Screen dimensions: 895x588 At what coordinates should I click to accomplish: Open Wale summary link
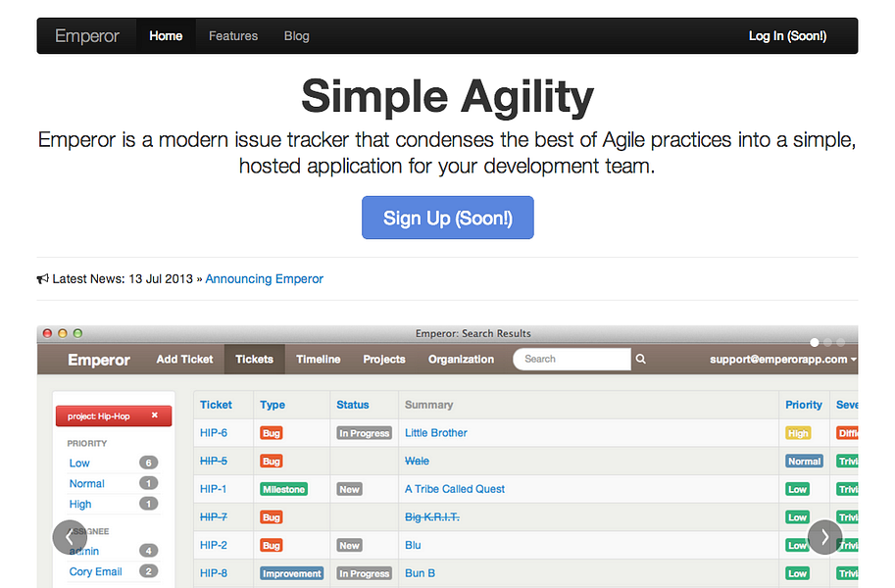[417, 461]
